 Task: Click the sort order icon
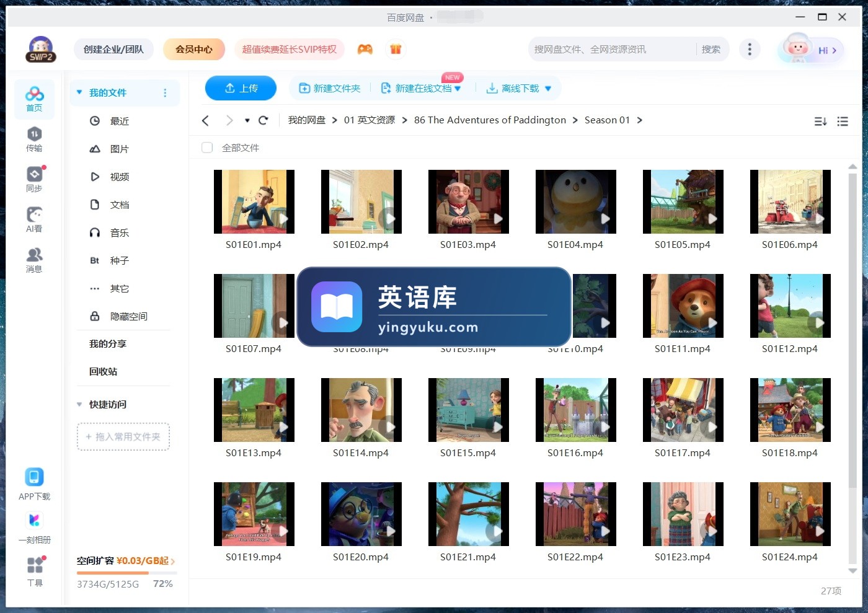[820, 121]
